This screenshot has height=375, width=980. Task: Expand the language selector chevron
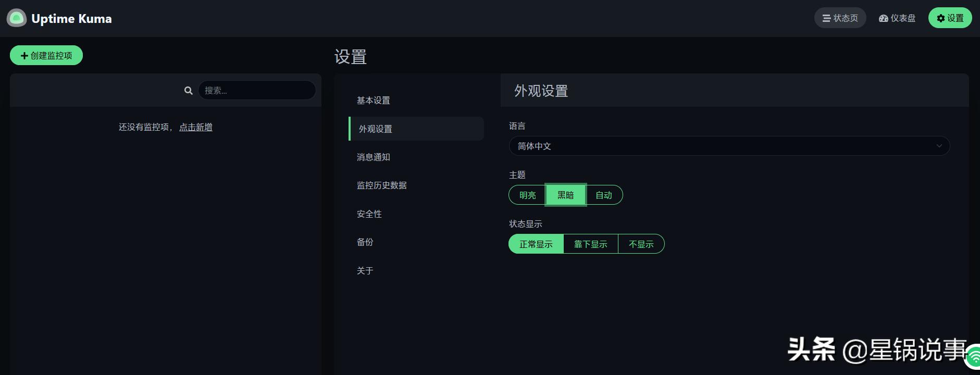point(939,146)
